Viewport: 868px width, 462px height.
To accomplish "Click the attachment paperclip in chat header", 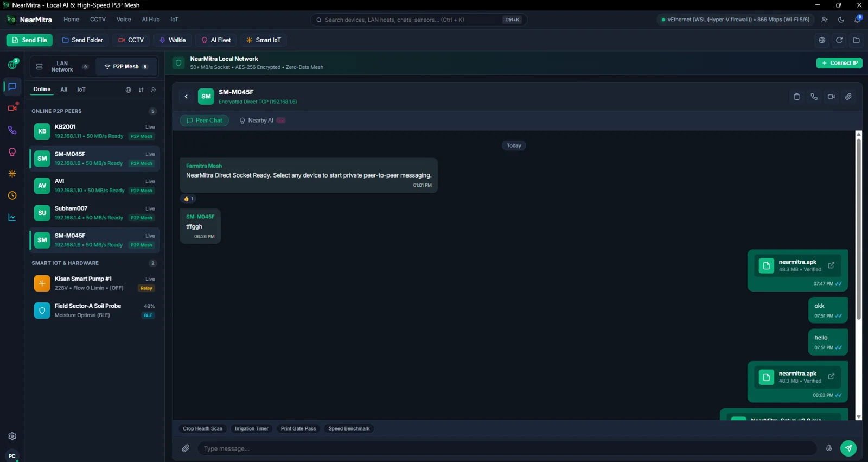I will coord(848,97).
